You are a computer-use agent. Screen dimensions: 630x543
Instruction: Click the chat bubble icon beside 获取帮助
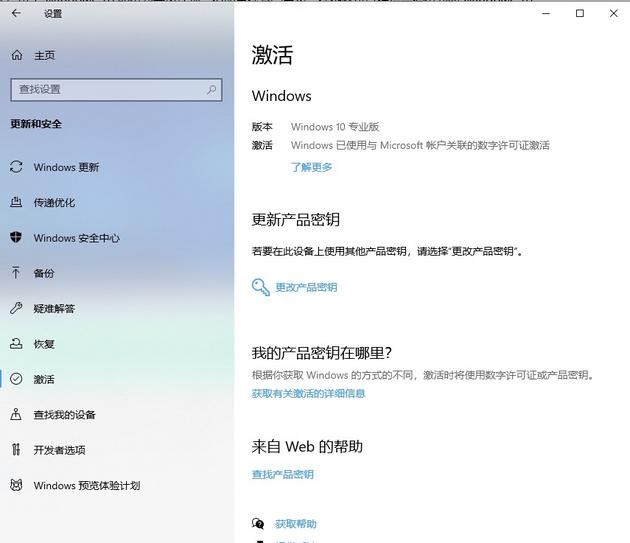[x=258, y=523]
